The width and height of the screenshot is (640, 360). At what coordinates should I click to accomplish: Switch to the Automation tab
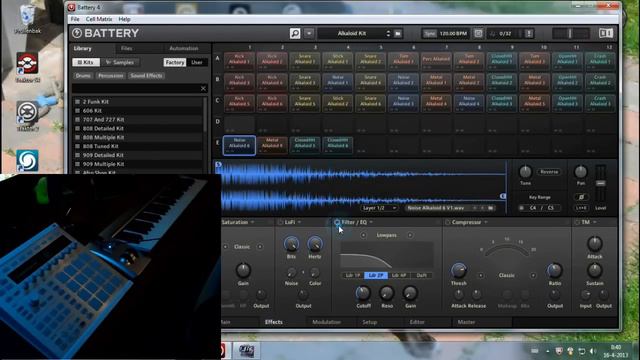[184, 48]
